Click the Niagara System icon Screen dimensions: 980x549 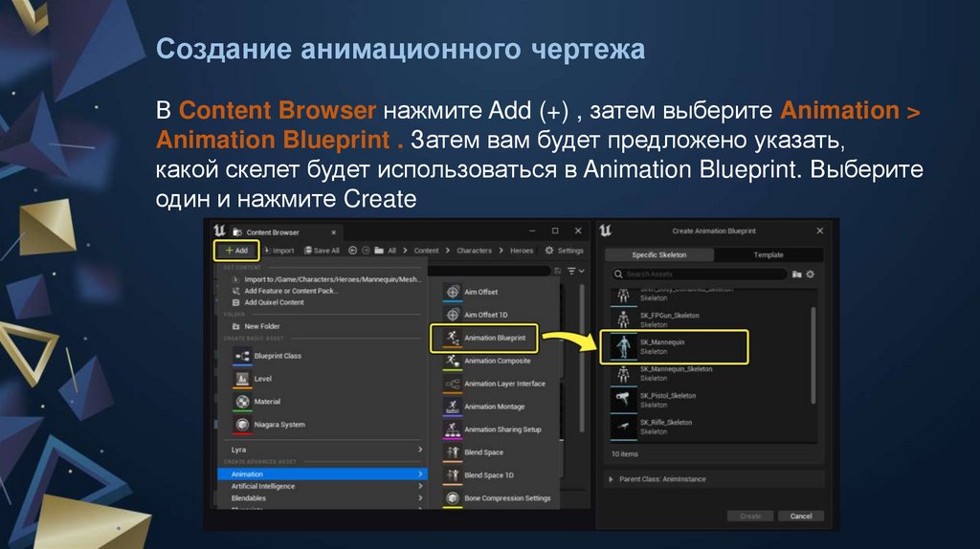point(242,425)
